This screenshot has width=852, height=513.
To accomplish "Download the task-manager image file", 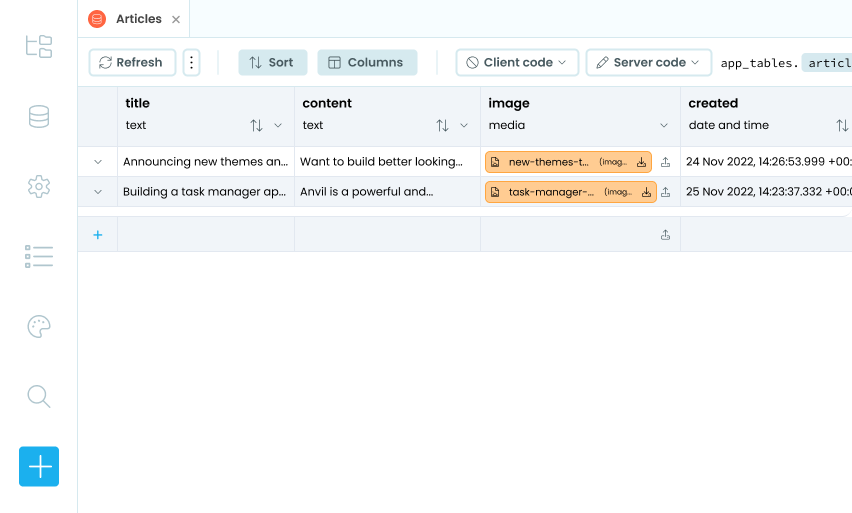I will coord(646,192).
